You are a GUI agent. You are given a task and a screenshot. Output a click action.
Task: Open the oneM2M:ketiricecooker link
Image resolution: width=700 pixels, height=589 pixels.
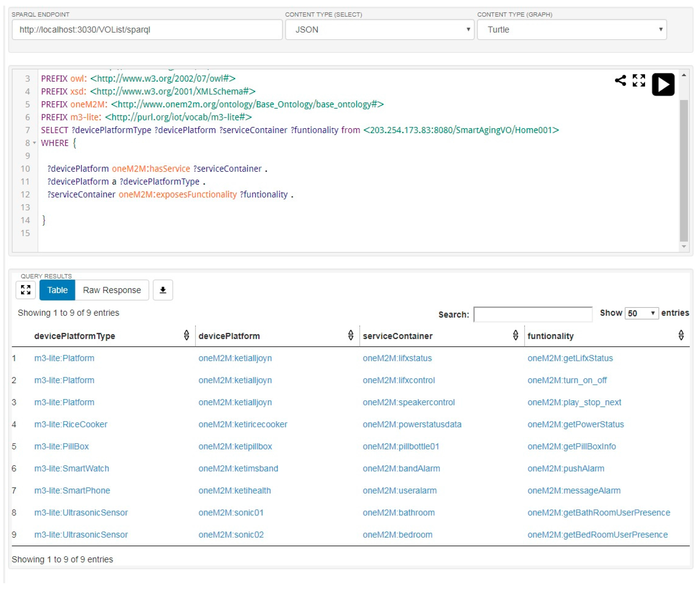(x=243, y=424)
